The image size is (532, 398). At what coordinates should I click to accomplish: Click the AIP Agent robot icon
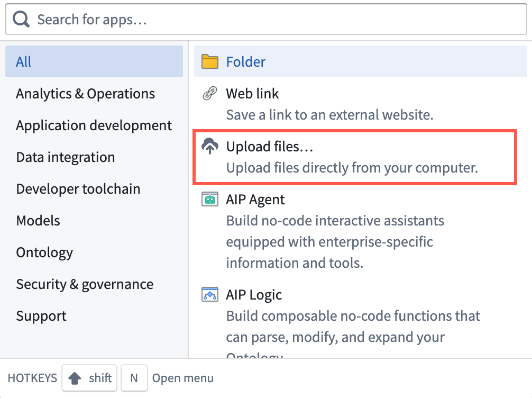[x=209, y=199]
